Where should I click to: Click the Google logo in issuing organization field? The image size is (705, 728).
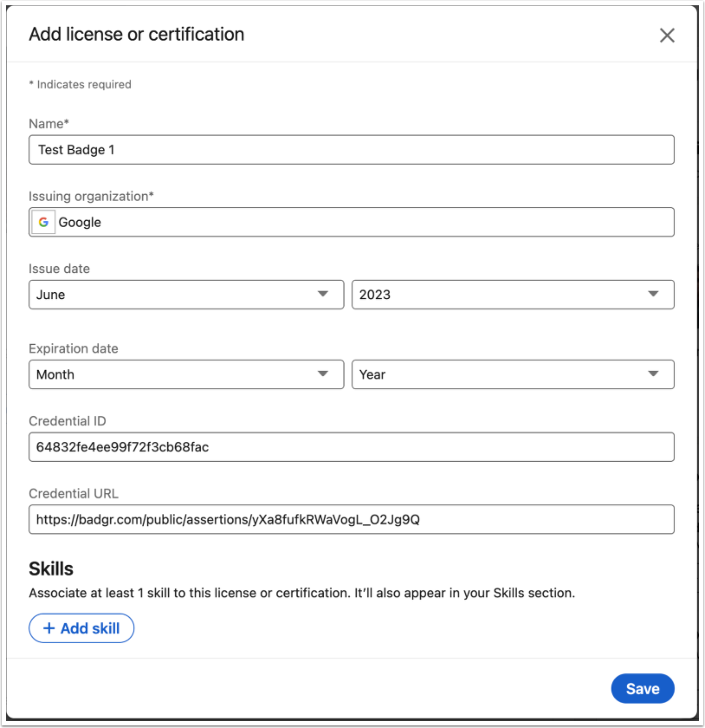point(42,222)
